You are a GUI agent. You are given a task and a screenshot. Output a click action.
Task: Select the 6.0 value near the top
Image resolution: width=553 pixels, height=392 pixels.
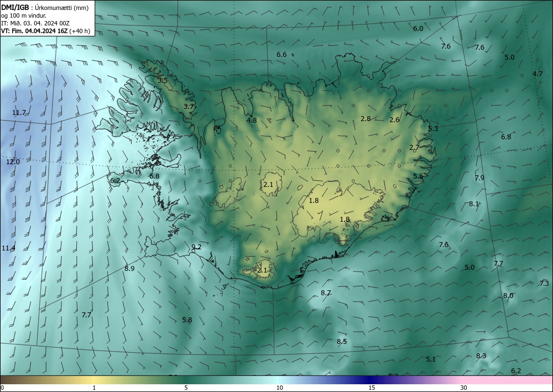418,29
